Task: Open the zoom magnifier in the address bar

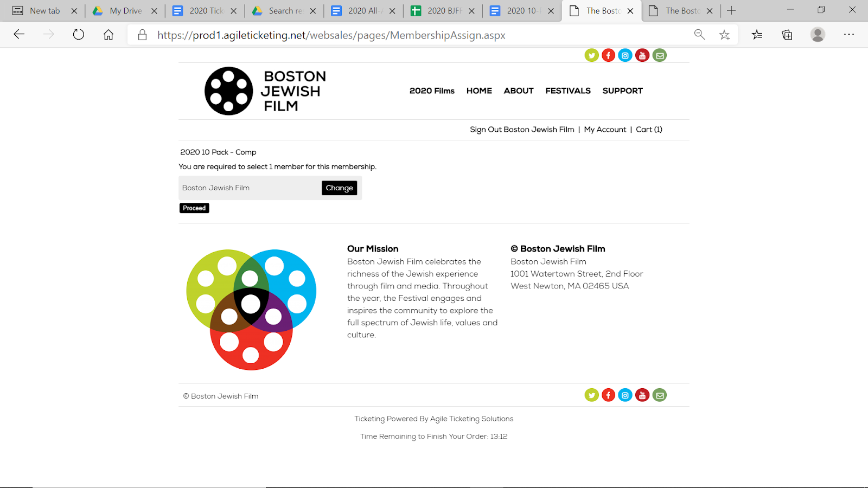Action: 700,35
